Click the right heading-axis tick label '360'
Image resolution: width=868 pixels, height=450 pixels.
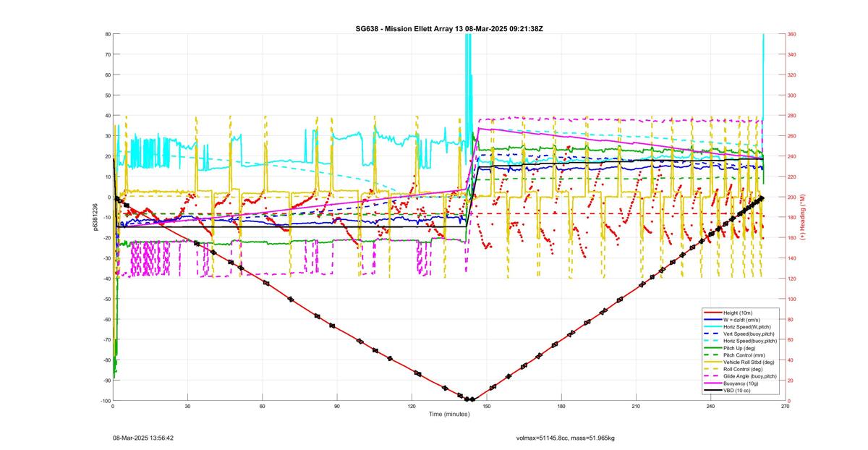point(792,34)
